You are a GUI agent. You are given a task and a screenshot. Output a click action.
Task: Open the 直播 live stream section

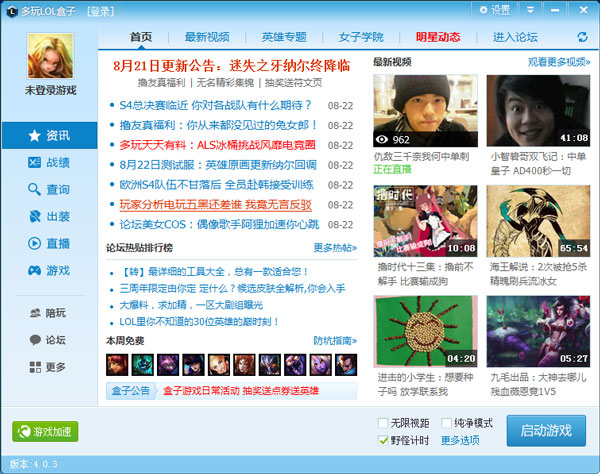coord(49,243)
